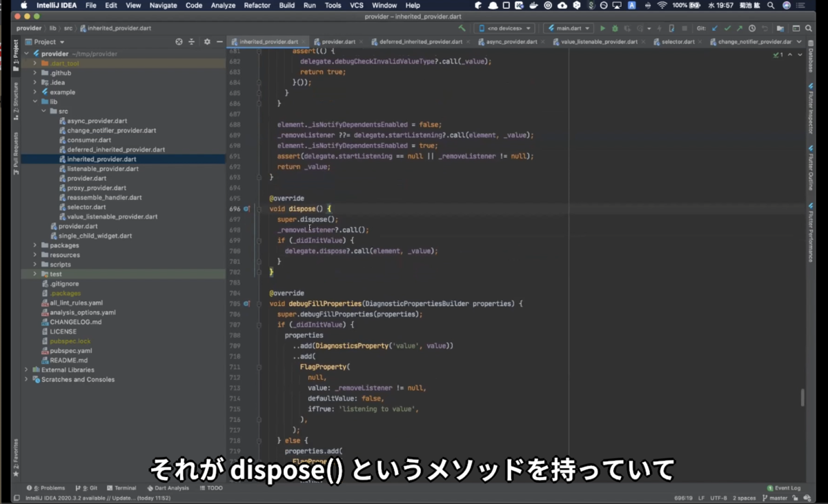This screenshot has height=504, width=828.
Task: Click the 2 spaces indent setting in status bar
Action: coord(744,498)
